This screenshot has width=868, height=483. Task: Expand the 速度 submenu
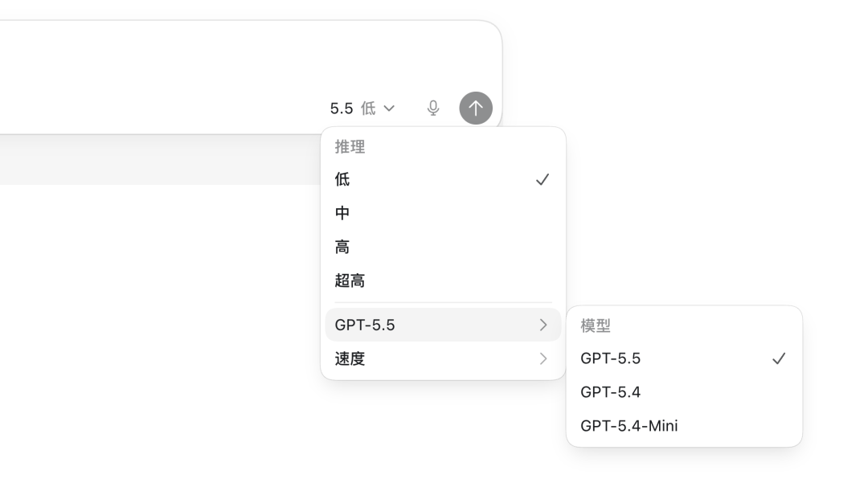coord(443,358)
